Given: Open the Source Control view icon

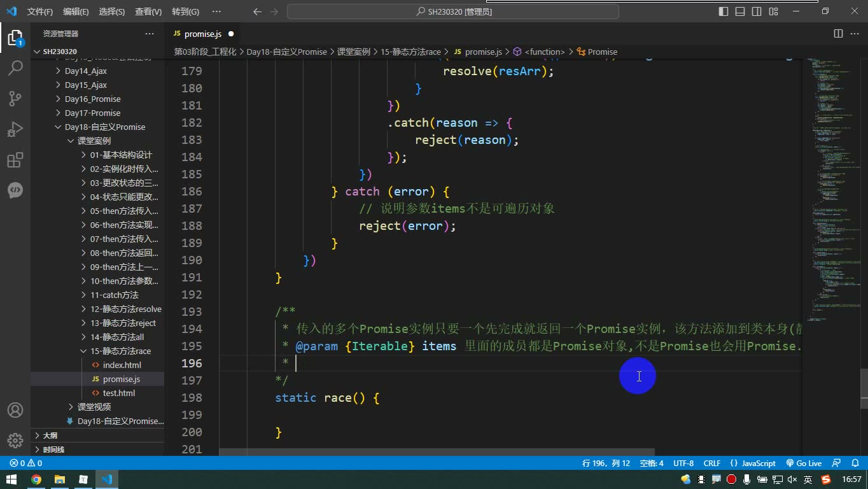Looking at the screenshot, I should click(15, 99).
